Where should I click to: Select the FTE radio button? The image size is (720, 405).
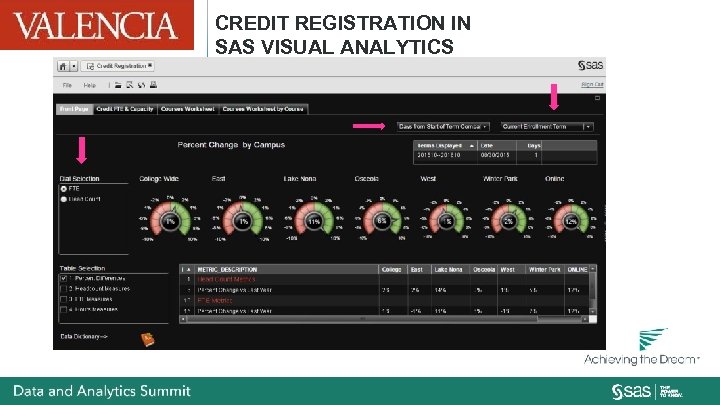(x=64, y=189)
